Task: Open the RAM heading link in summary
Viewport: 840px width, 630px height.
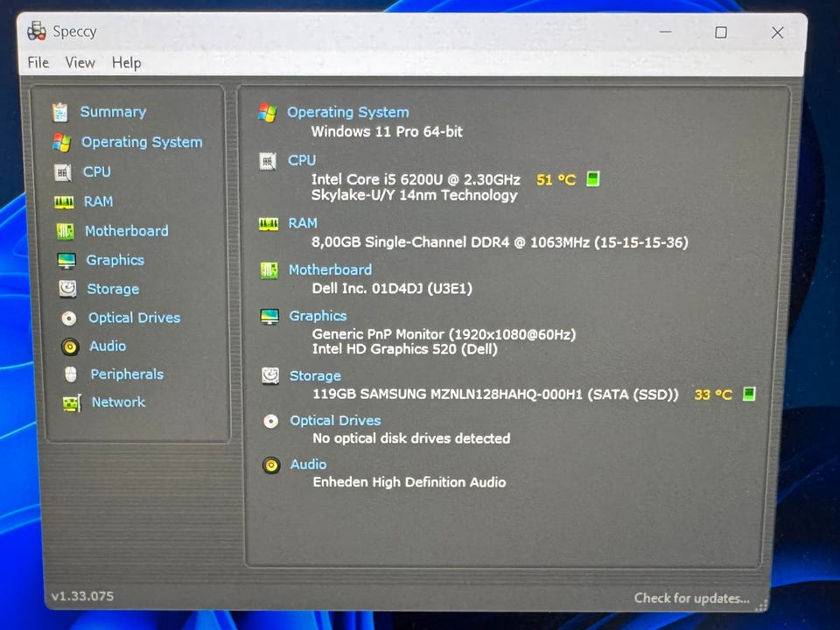Action: coord(303,223)
